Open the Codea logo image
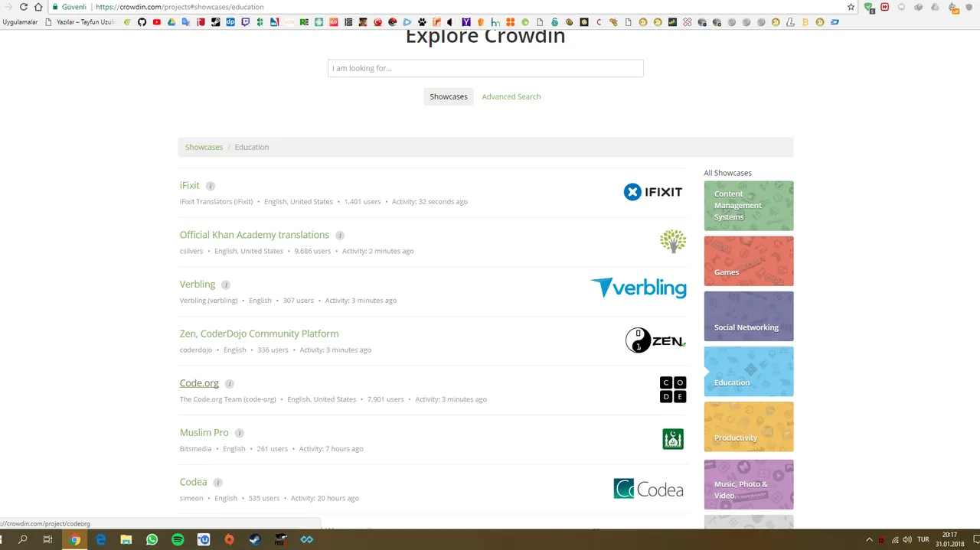Image resolution: width=980 pixels, height=550 pixels. 648,489
